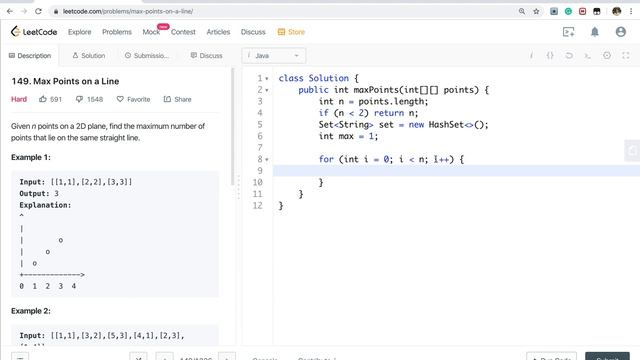Image resolution: width=640 pixels, height=360 pixels.
Task: Open editor settings gear icon
Action: click(607, 56)
